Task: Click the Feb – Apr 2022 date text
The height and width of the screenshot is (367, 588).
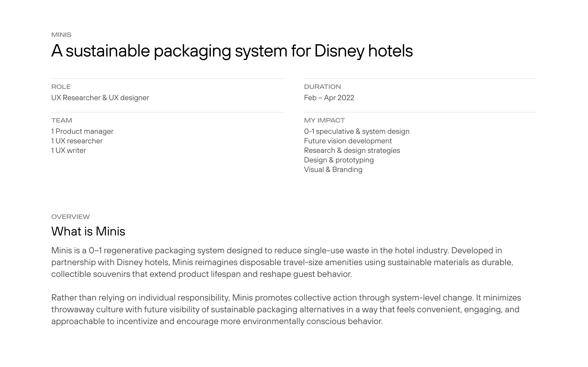Action: (x=329, y=98)
